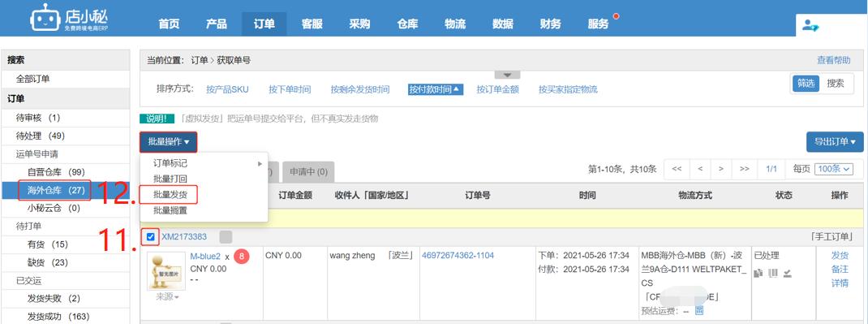
Task: Click 备注 in the 操作 column
Action: coord(840,269)
